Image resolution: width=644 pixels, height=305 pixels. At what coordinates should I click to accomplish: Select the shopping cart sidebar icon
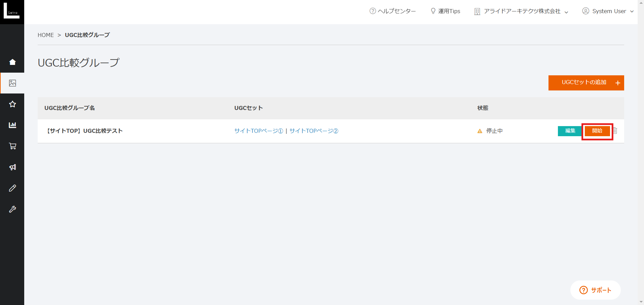tap(12, 146)
